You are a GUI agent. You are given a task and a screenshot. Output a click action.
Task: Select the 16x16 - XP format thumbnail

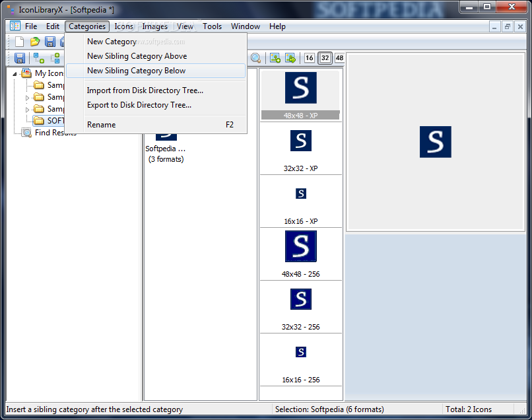tap(300, 201)
